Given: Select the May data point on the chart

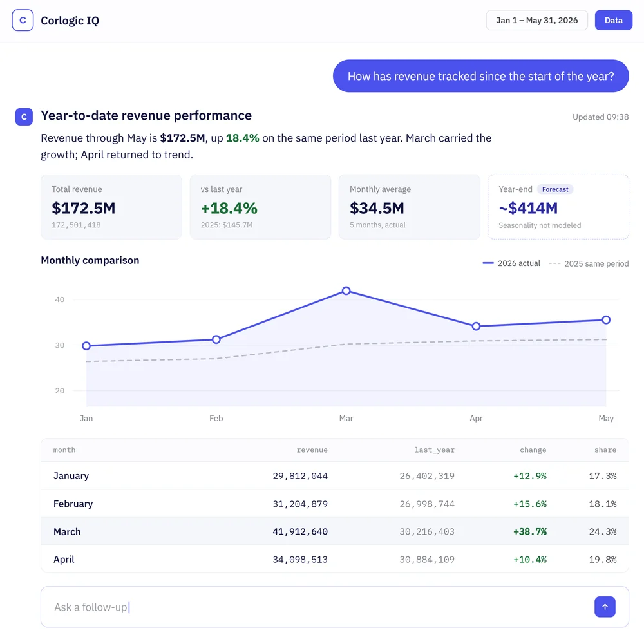Looking at the screenshot, I should pyautogui.click(x=606, y=320).
